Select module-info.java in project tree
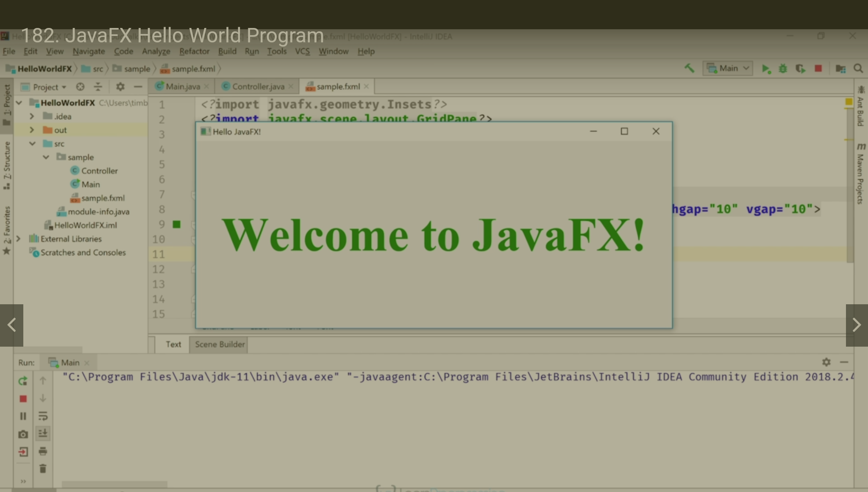Screen dimensions: 868x492 [98, 212]
